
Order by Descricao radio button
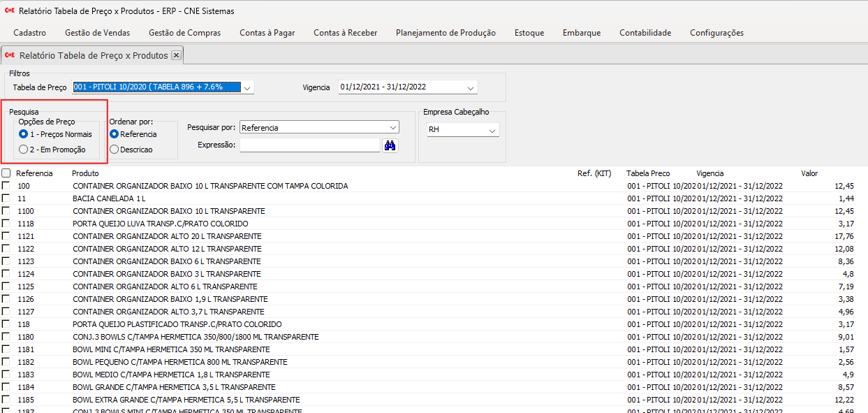[x=115, y=150]
